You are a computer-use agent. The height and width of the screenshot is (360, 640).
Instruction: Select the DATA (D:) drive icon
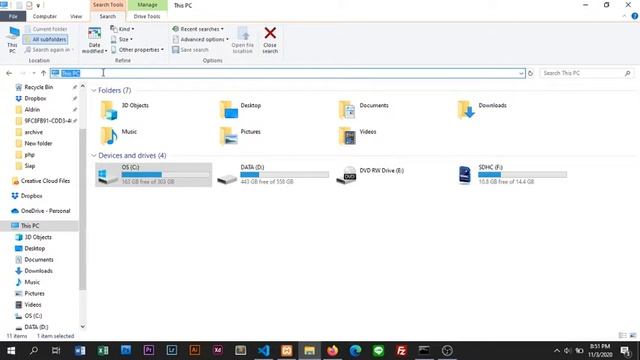pyautogui.click(x=227, y=178)
